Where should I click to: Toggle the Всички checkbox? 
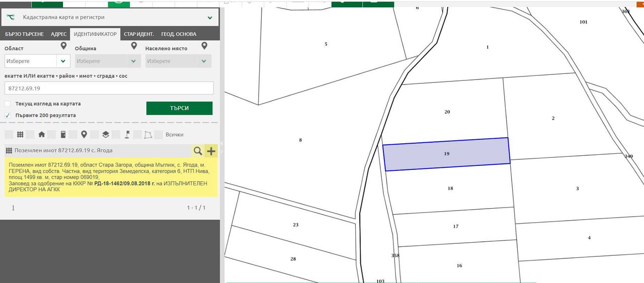click(x=158, y=135)
